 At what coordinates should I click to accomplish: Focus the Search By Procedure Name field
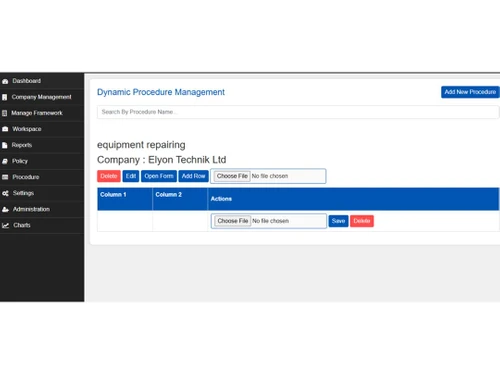pyautogui.click(x=298, y=112)
